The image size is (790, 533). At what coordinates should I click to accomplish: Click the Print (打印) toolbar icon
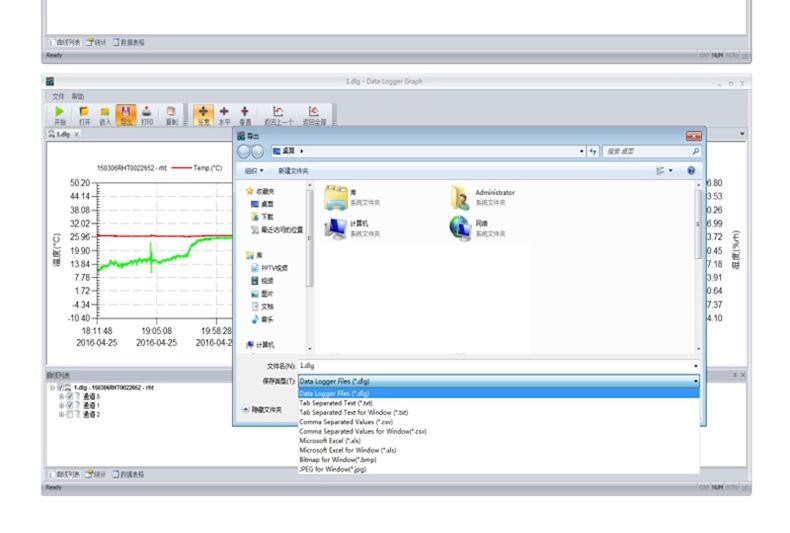[x=147, y=113]
